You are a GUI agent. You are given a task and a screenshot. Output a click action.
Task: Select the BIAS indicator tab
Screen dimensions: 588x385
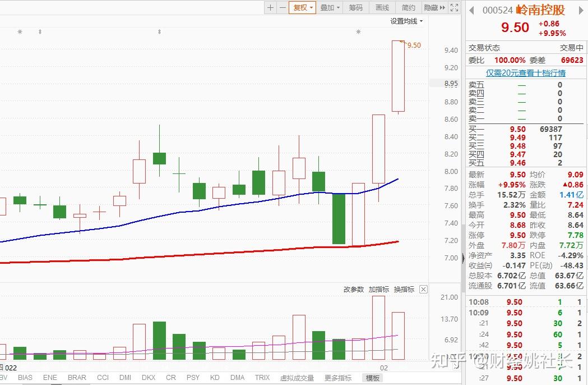coord(25,378)
